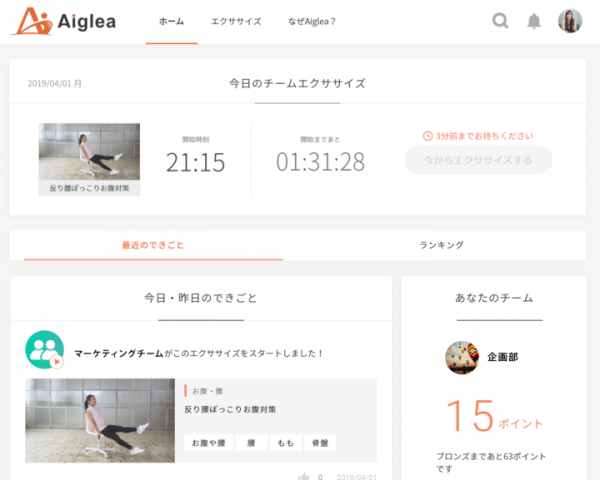Click the 今日・昨日のできごと heading

pos(201,298)
